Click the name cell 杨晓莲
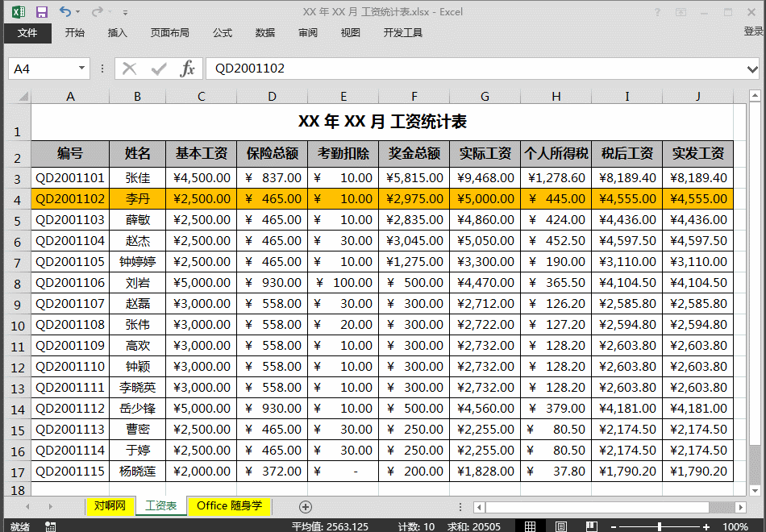 (138, 472)
